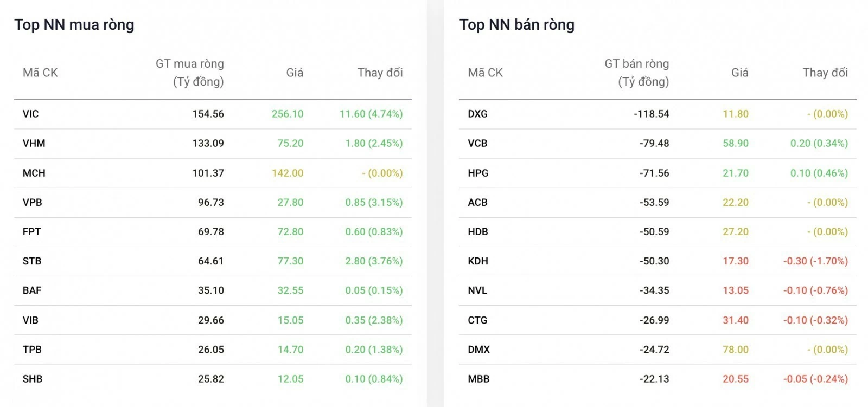Click FPT net buy value 69.78
Viewport: 868px width, 407px height.
pos(211,231)
